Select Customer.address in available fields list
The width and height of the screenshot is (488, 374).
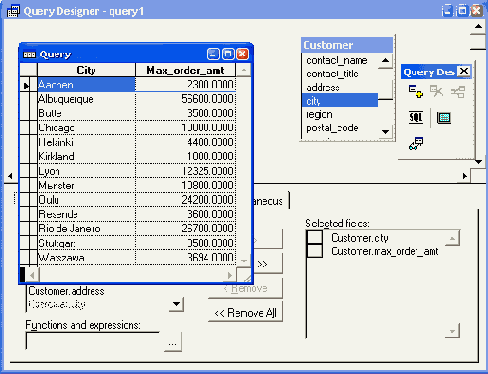coord(66,291)
